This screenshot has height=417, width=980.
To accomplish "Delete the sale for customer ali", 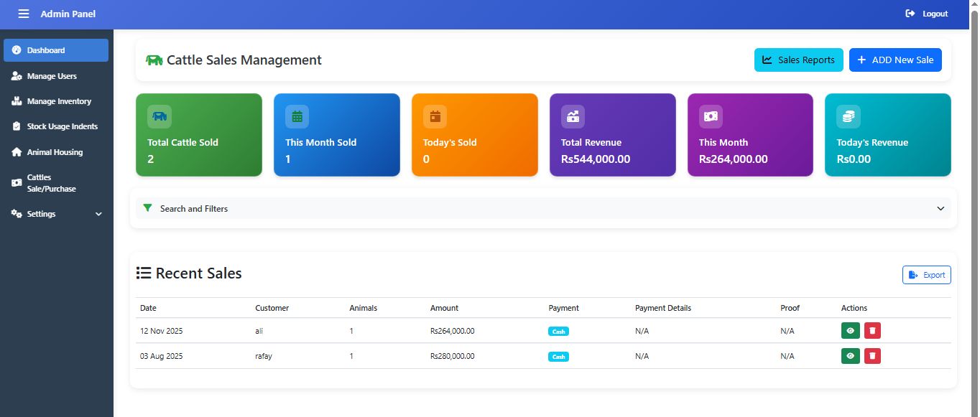I will click(872, 331).
